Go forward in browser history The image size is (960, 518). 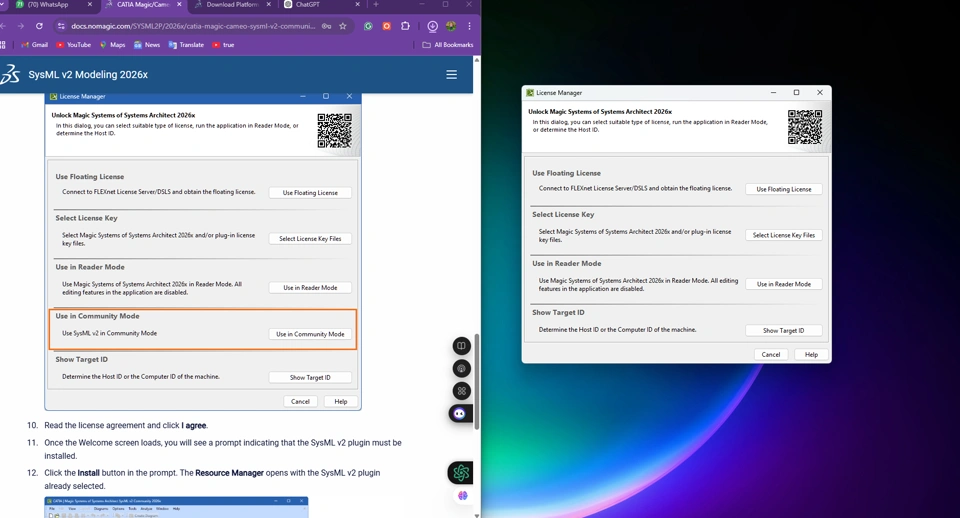click(21, 26)
